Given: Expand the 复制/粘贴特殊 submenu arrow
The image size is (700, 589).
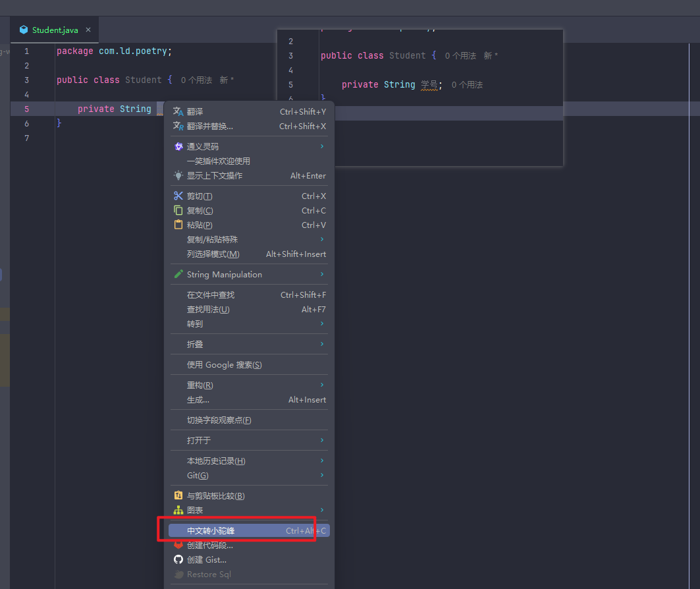Looking at the screenshot, I should tap(322, 239).
